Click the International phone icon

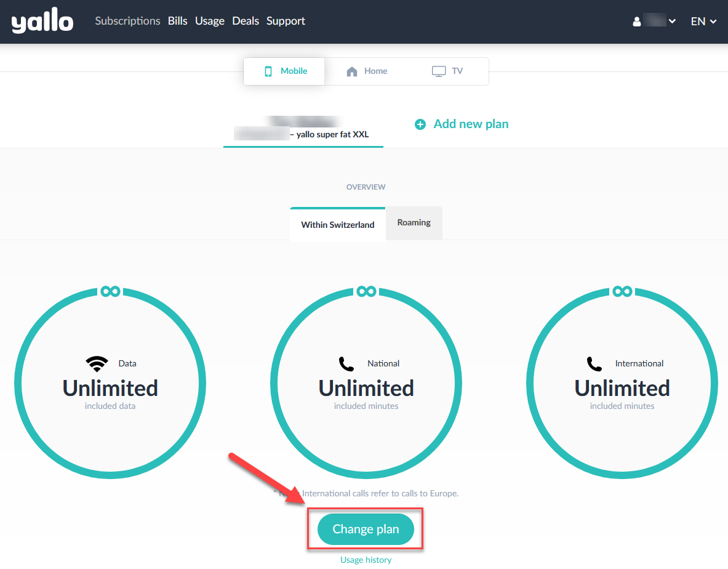(x=594, y=364)
